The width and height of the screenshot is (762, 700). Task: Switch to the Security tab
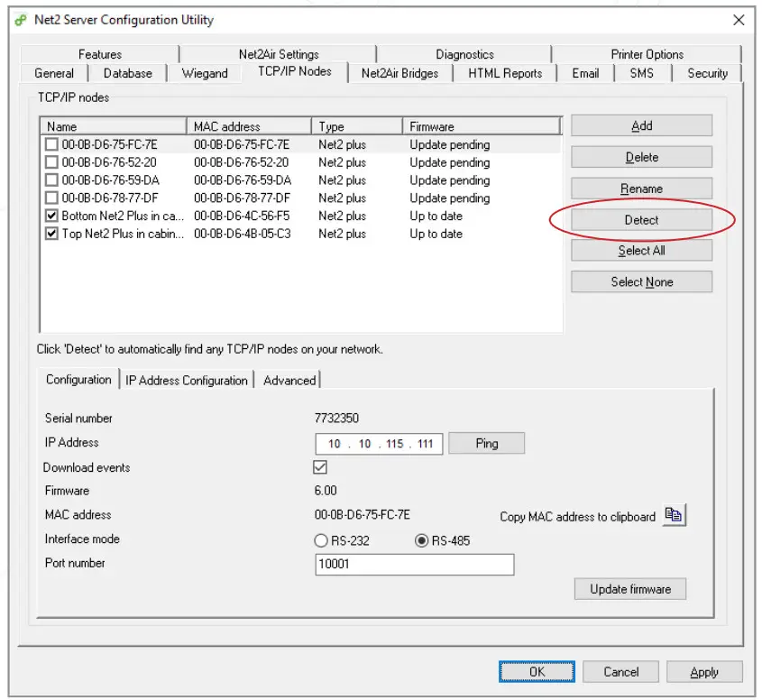(708, 73)
